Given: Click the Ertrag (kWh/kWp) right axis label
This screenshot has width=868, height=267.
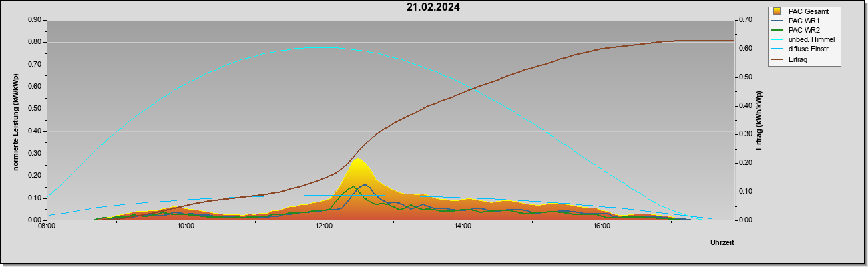Looking at the screenshot, I should 759,120.
